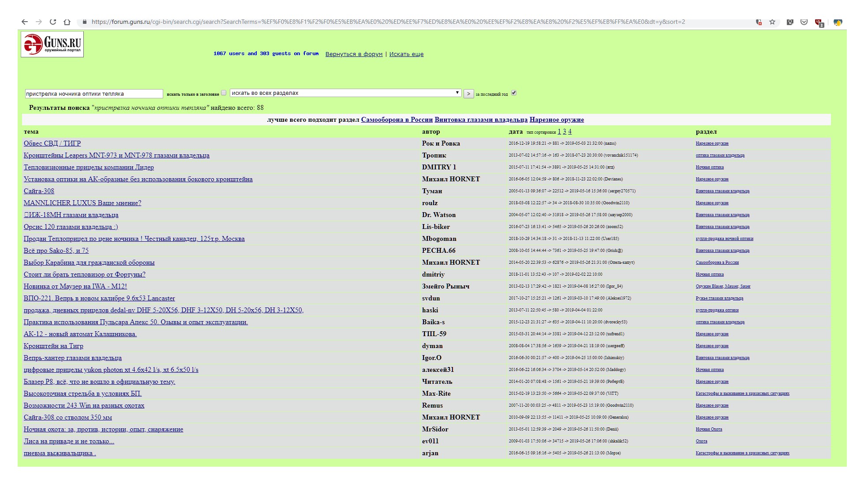Click the Guns.ru logo image
868x487 pixels.
click(52, 45)
